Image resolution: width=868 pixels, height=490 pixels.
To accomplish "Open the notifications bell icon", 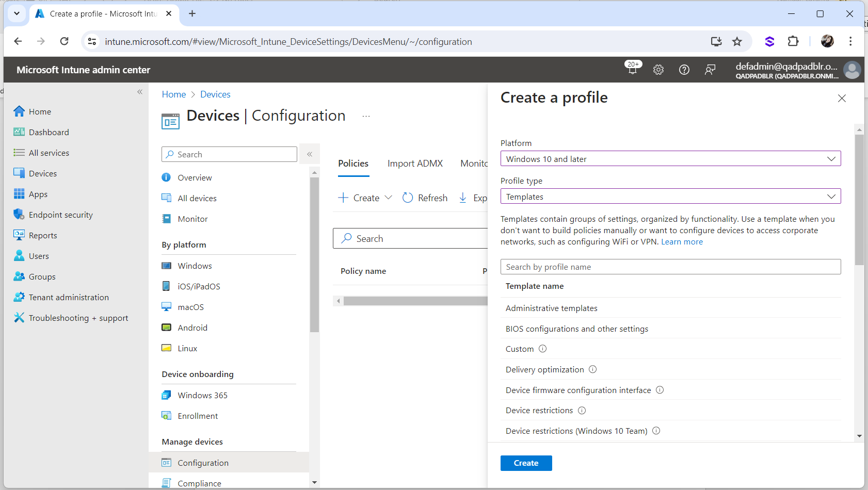I will [x=633, y=69].
